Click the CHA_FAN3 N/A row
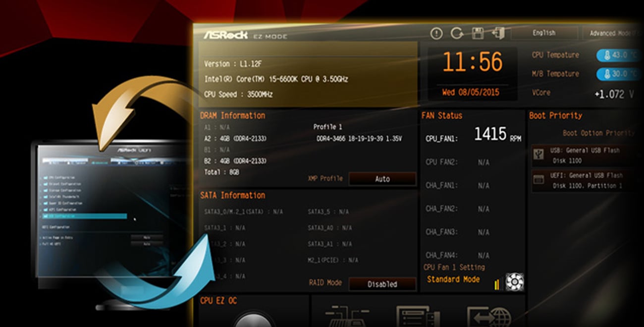Image resolution: width=644 pixels, height=327 pixels. point(457,232)
